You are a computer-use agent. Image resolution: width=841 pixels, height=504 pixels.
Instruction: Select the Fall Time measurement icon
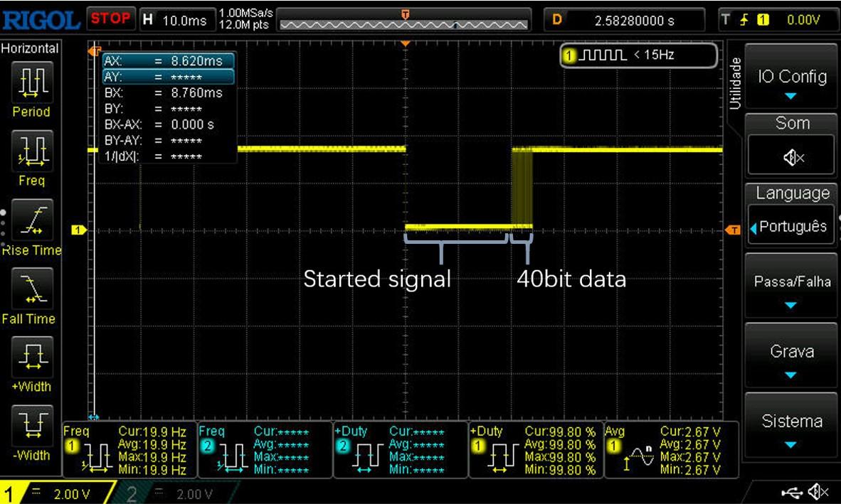coord(32,289)
